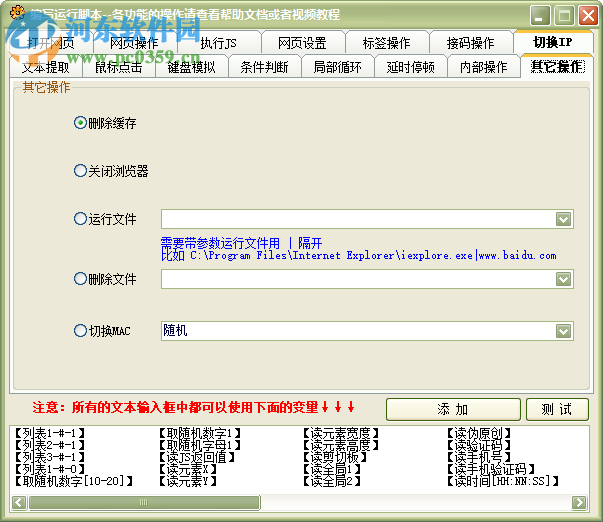Click the variable 【读时间[HH:NN:SS]】
603x522 pixels.
point(503,481)
